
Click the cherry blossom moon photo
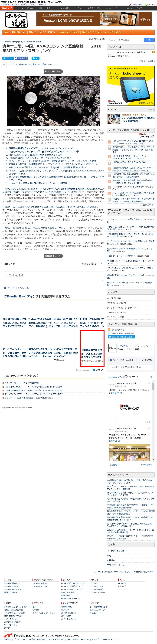53,101
